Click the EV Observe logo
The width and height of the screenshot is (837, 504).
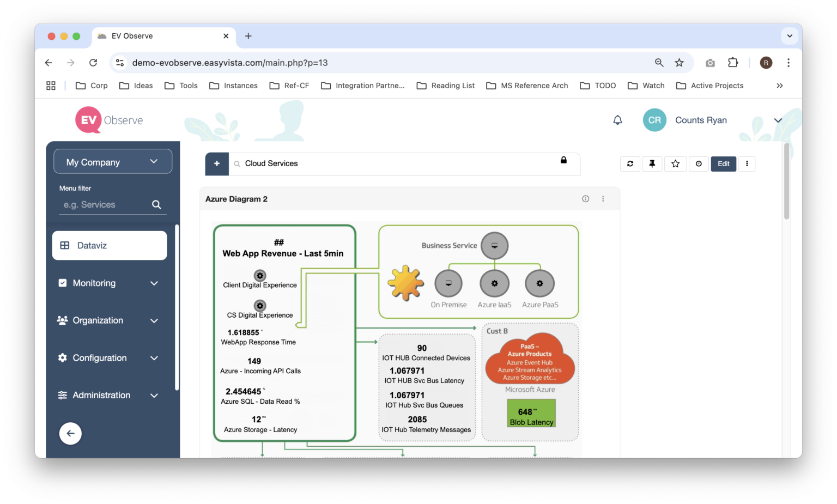(x=110, y=120)
